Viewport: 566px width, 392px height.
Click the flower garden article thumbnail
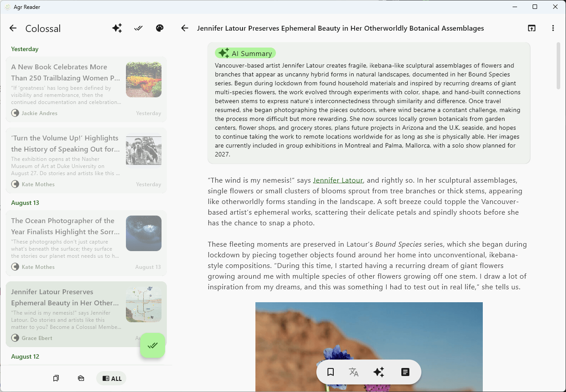coord(144,80)
